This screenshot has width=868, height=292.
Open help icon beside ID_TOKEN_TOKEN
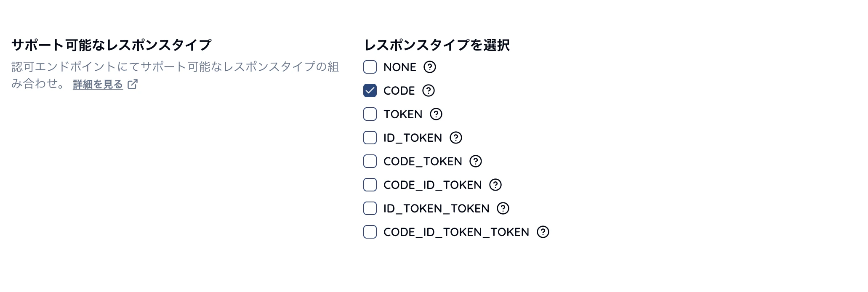click(x=503, y=208)
